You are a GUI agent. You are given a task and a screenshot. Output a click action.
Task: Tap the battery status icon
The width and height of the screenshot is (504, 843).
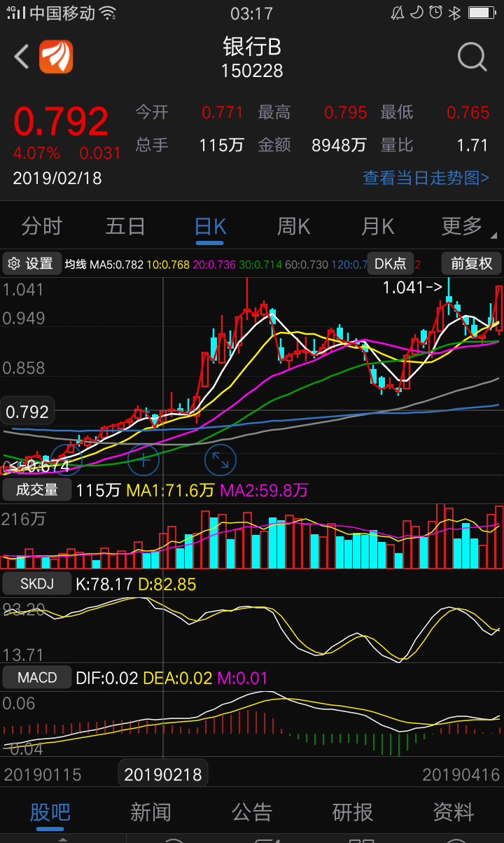click(x=482, y=13)
